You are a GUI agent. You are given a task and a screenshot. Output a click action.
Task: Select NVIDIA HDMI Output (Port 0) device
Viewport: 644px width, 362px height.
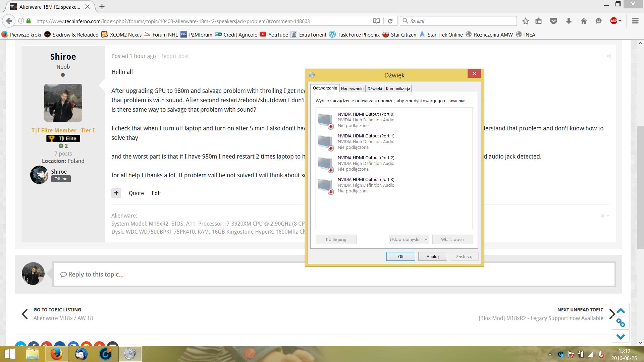click(x=394, y=120)
